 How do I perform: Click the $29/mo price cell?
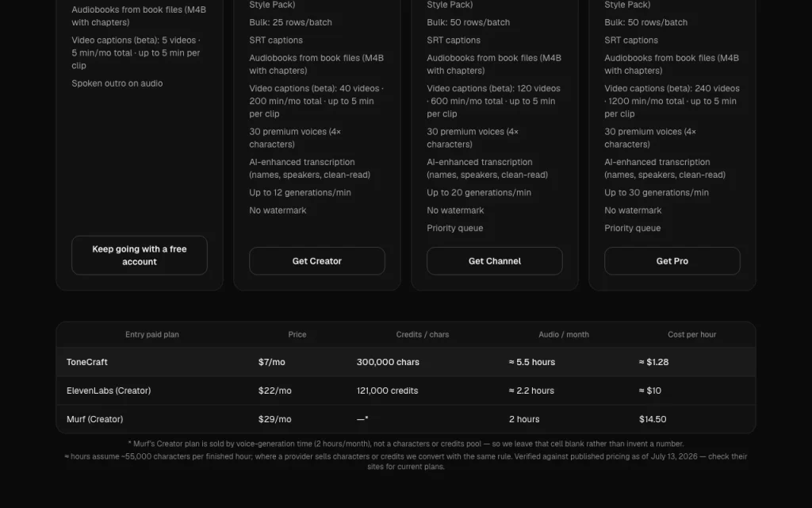pyautogui.click(x=275, y=419)
